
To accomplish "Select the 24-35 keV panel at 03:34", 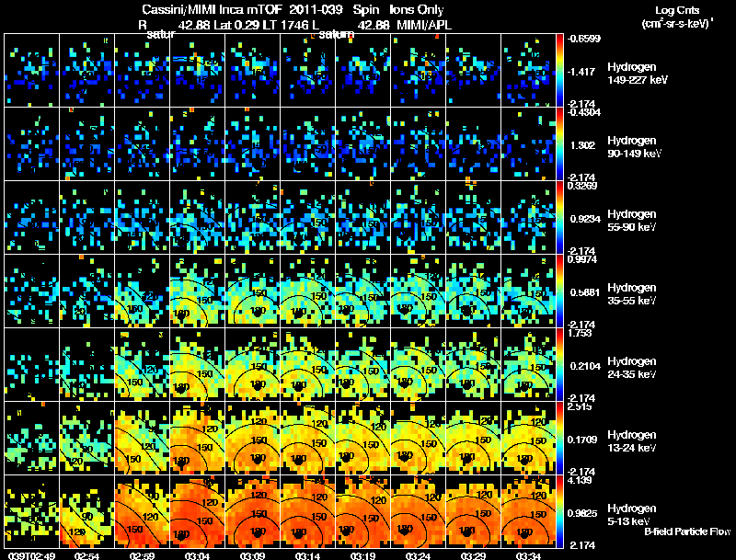I will (528, 365).
